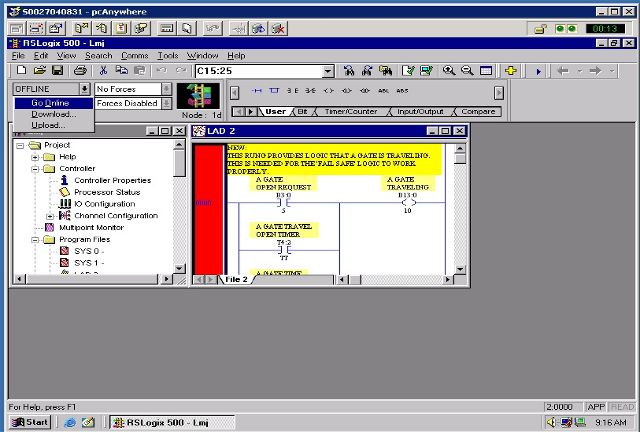Insert new rung instruction icon
640x432 pixels.
(256, 91)
